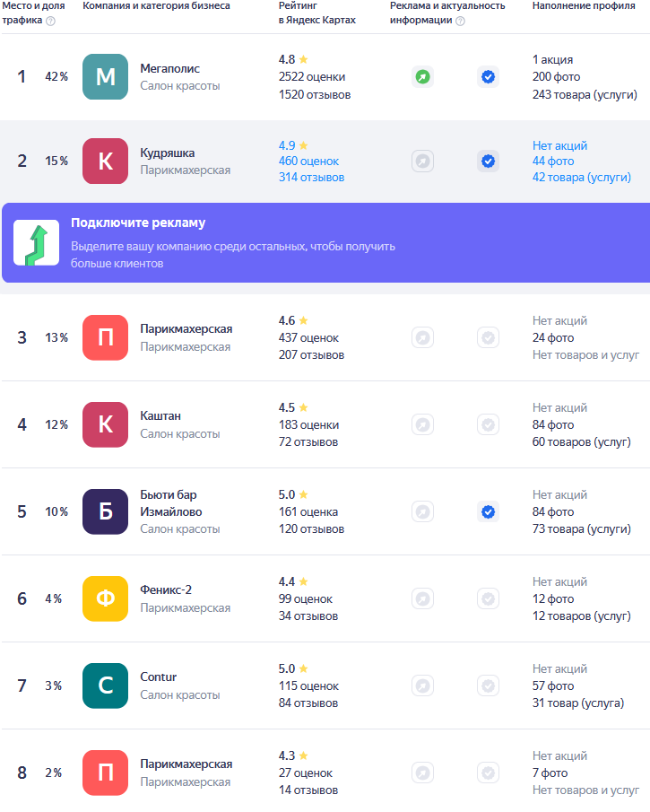Click the 12 товаров (услуг) text
Image resolution: width=650 pixels, height=812 pixels.
pos(582,616)
